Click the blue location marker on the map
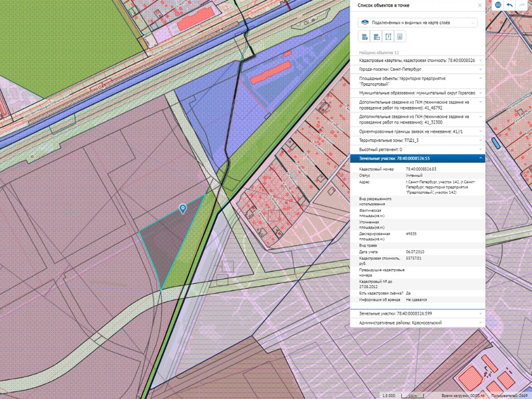Image resolution: width=532 pixels, height=399 pixels. pos(182,208)
